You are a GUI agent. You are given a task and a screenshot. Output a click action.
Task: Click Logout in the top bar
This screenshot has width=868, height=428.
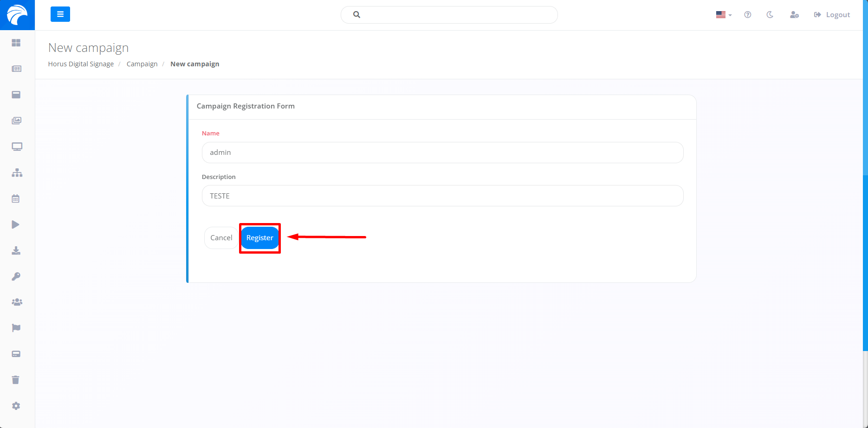(832, 15)
